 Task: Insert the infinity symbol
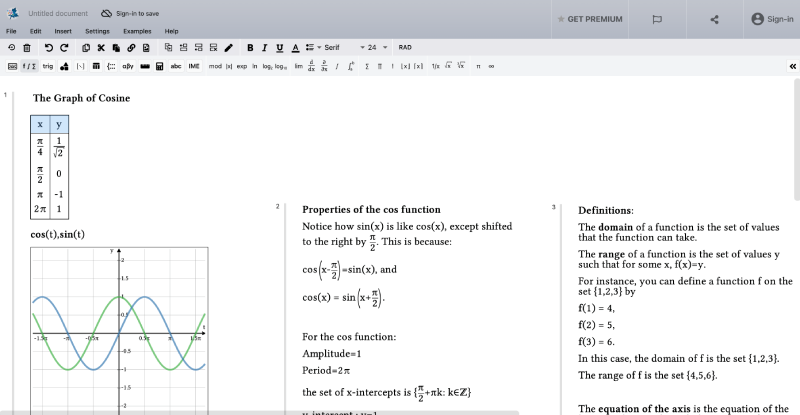pos(491,66)
